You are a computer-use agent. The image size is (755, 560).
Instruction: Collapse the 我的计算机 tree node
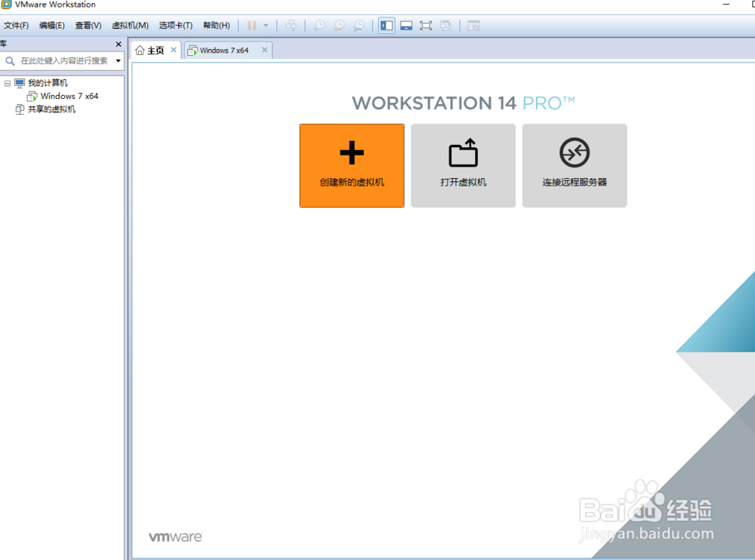(8, 83)
